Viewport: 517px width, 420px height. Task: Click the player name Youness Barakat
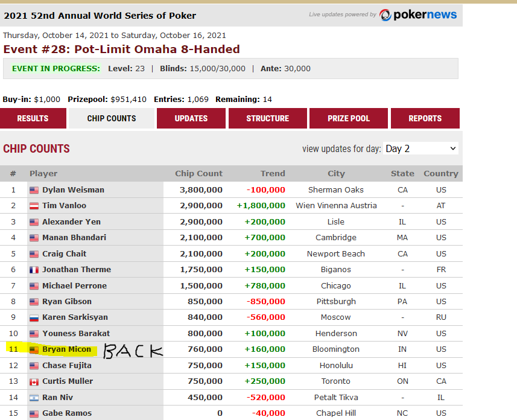point(76,334)
